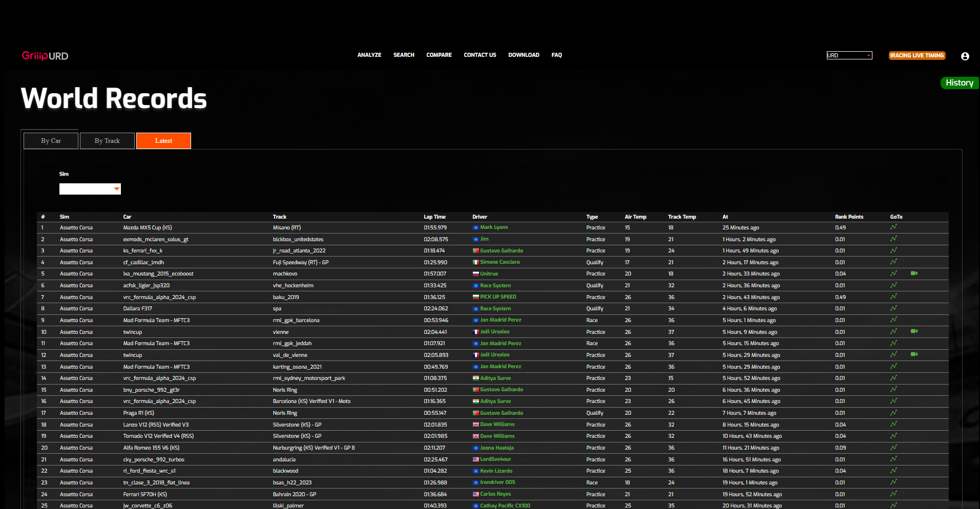Image resolution: width=980 pixels, height=509 pixels.
Task: Open driver Mark Lyons profile link
Action: pos(494,227)
